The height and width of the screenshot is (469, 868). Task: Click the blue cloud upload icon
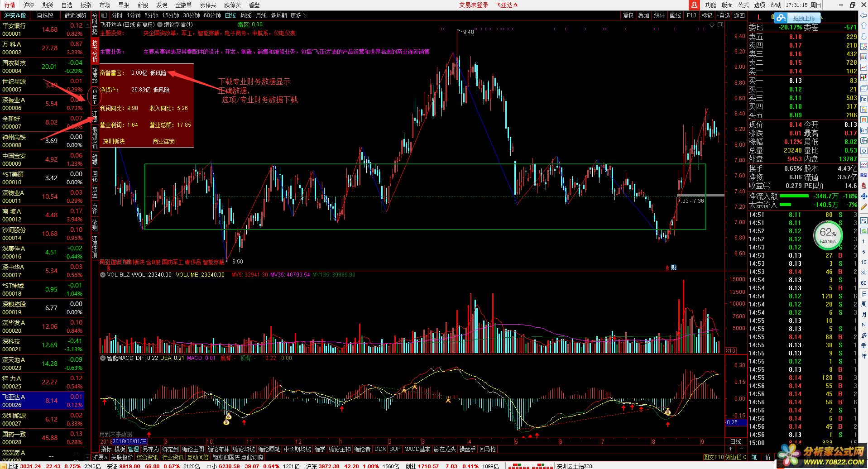781,18
